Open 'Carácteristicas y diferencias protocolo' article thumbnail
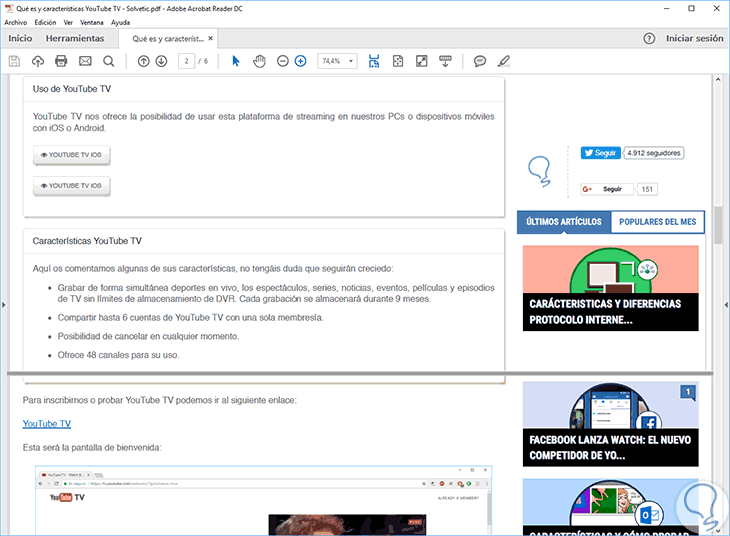Screen dimensions: 730x536 click(610, 288)
